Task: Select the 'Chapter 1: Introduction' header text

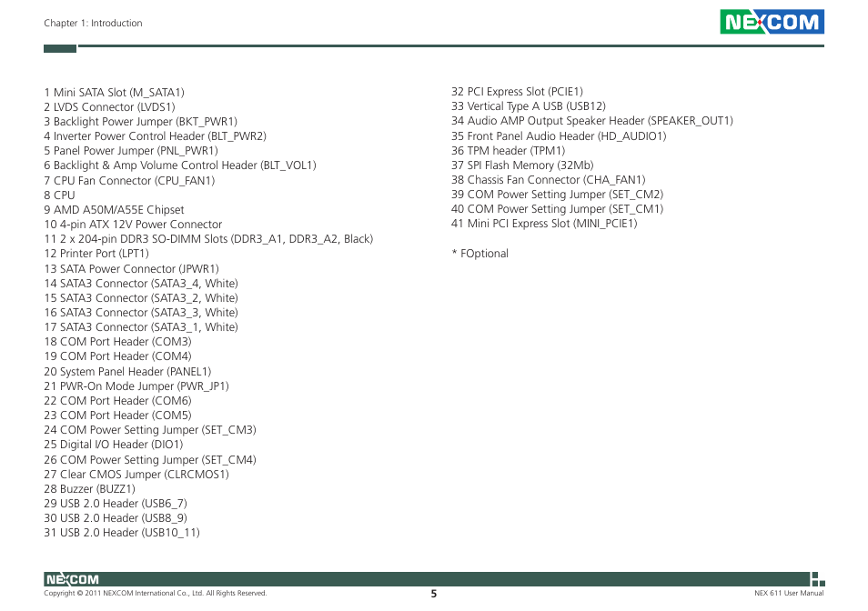Action: click(x=93, y=23)
